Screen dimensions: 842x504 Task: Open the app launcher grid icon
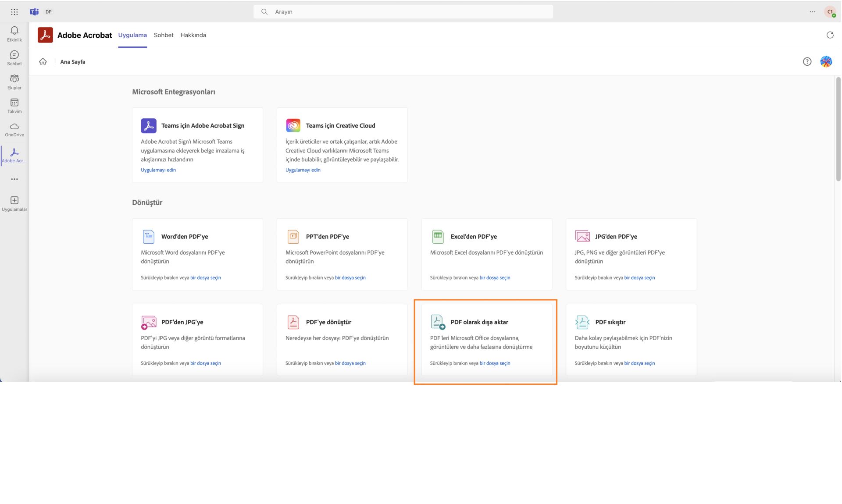point(14,12)
